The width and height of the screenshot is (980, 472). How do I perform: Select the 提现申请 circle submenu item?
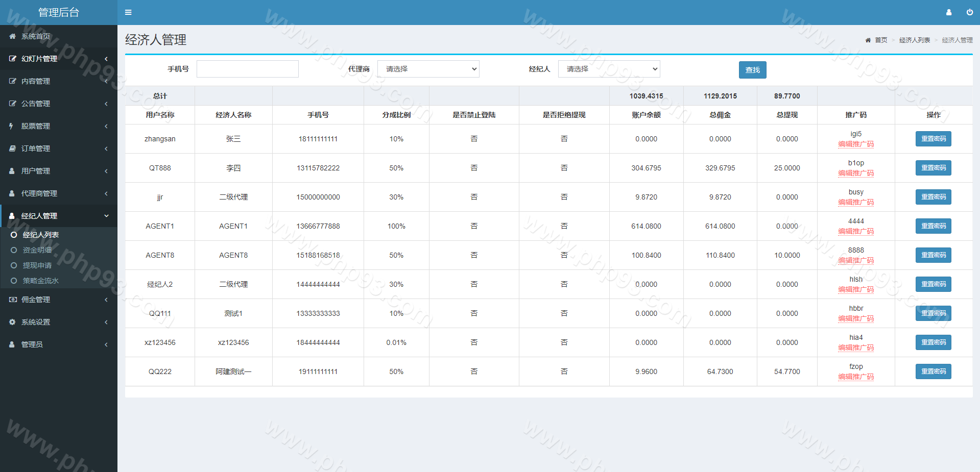pyautogui.click(x=37, y=265)
